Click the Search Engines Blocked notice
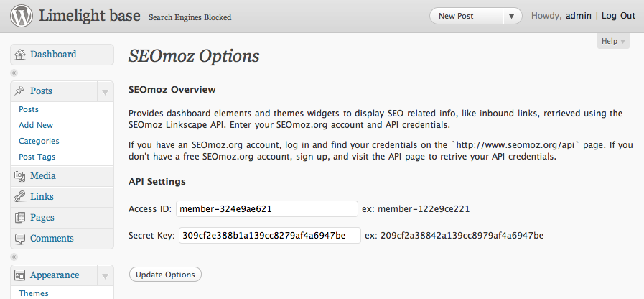 [190, 17]
